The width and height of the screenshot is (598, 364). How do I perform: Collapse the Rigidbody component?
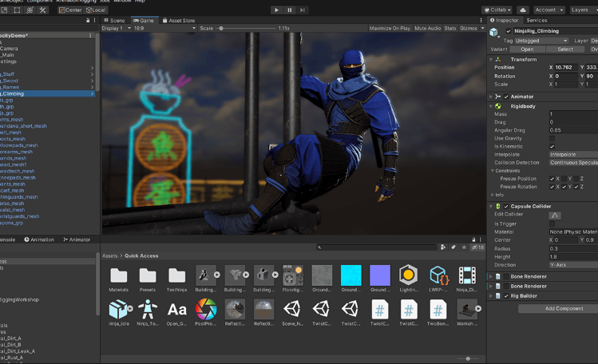[x=491, y=106]
